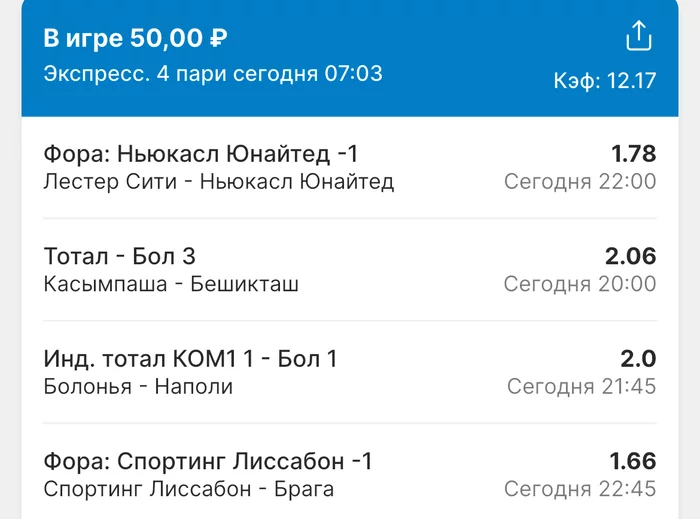
Task: Tap the 'Экспресс. 4 пари сегодня 07:03' subtitle
Action: [213, 74]
